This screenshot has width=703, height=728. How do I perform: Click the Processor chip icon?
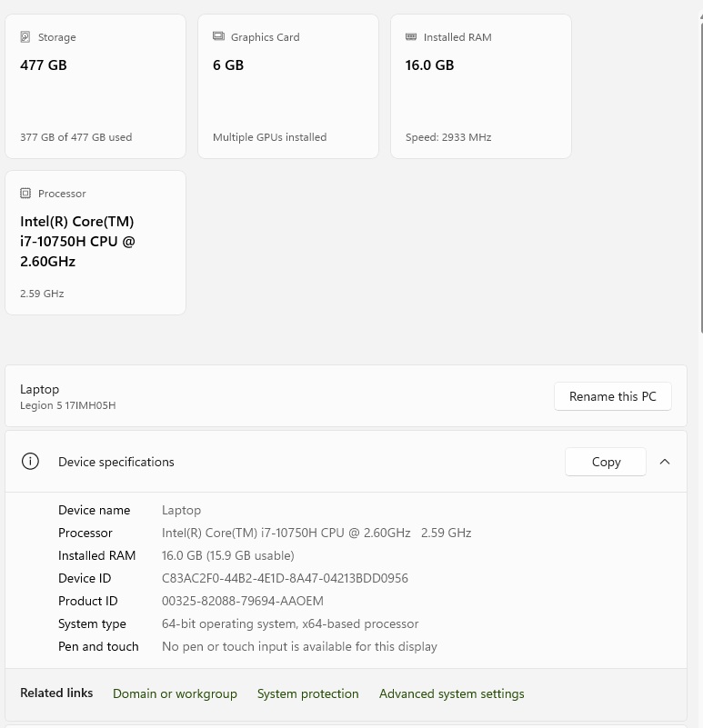(25, 194)
